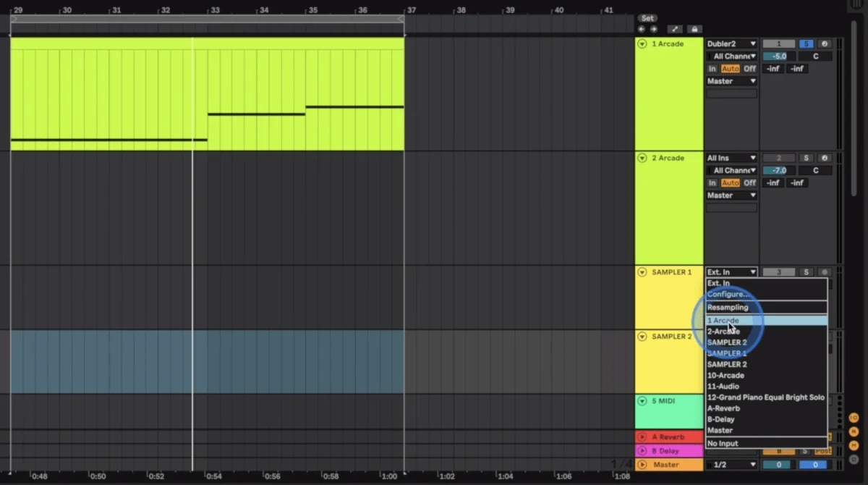Select 2-Arcade in the input menu
Viewport: 868px width, 485px height.
click(766, 332)
